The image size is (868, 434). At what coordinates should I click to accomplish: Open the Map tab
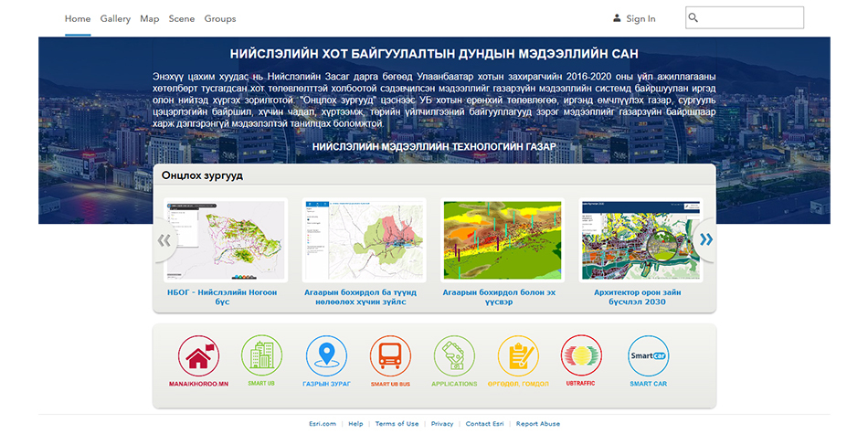[149, 18]
